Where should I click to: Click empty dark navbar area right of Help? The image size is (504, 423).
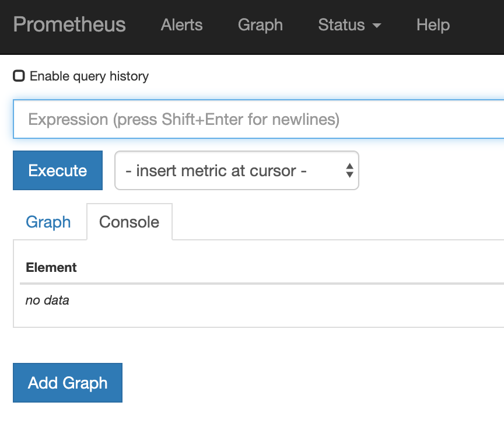coord(478,25)
